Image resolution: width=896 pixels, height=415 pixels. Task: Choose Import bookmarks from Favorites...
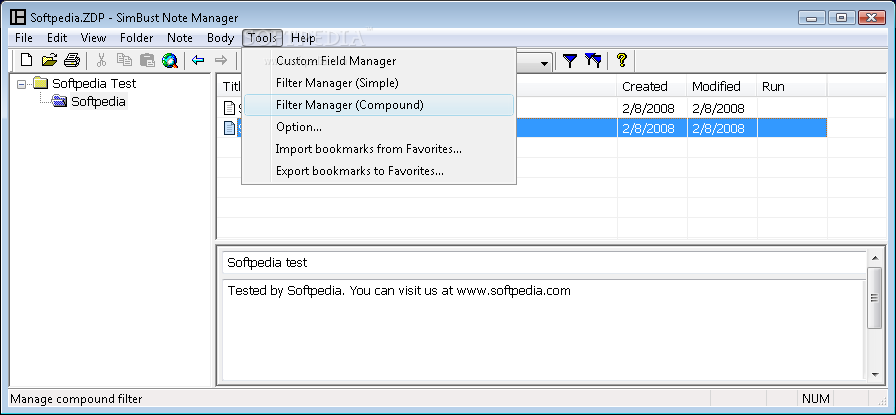[x=379, y=149]
